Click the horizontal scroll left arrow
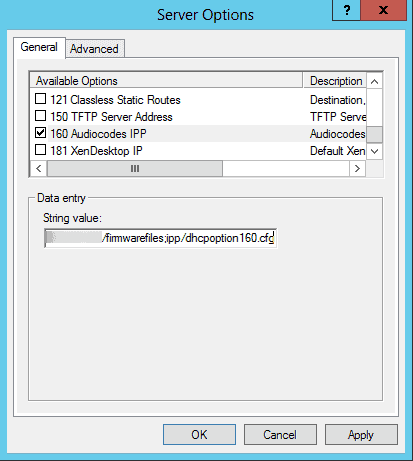 pos(39,168)
